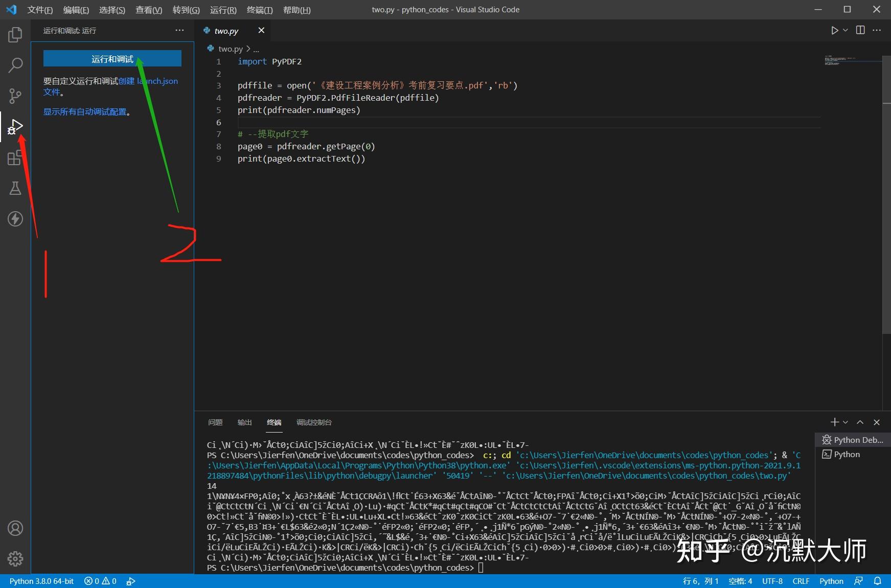Open the Manage settings gear
Image resolution: width=891 pixels, height=588 pixels.
point(15,559)
